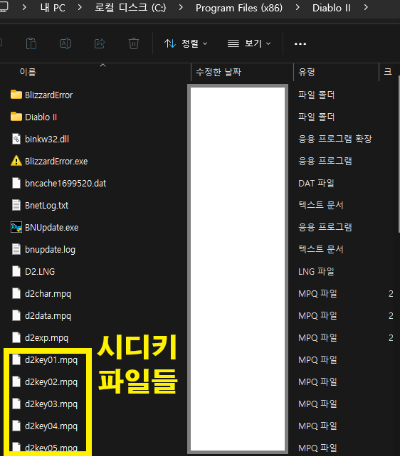Open the 정렬 sort dropdown
The width and height of the screenshot is (400, 456).
click(x=186, y=44)
